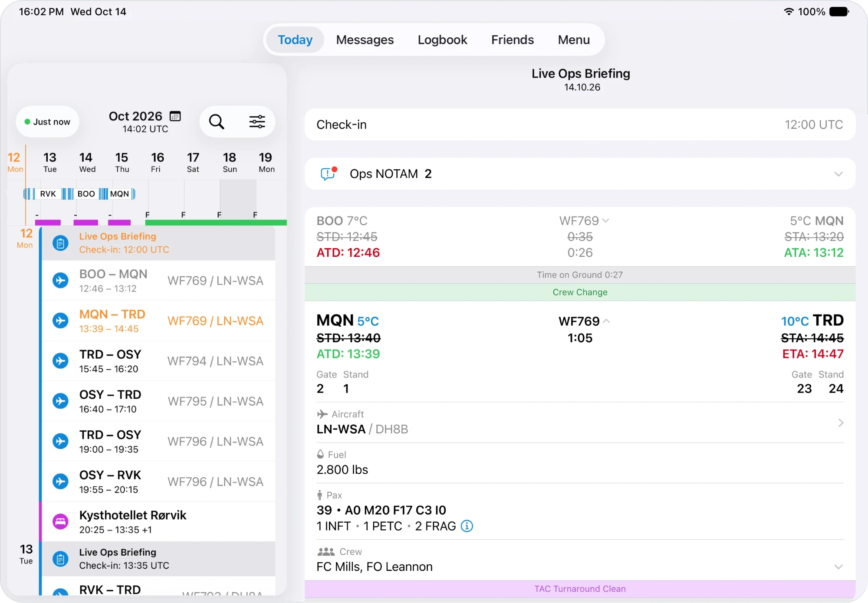This screenshot has width=868, height=603.
Task: Tap the Crew Change banner
Action: (580, 292)
